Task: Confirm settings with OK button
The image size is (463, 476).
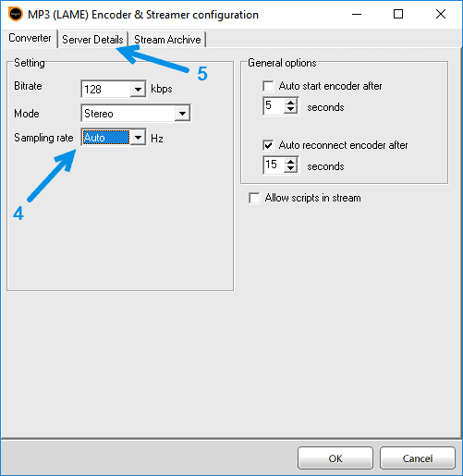Action: (335, 458)
